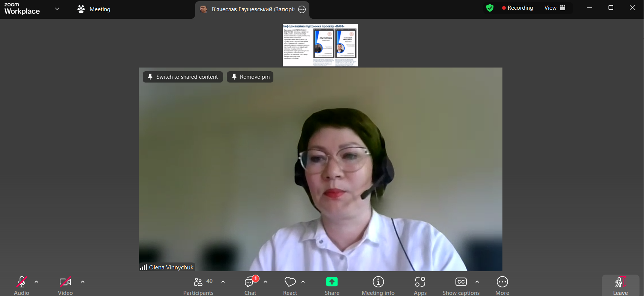Open Zoom Workplace dropdown chevron
The image size is (644, 296).
[x=57, y=9]
